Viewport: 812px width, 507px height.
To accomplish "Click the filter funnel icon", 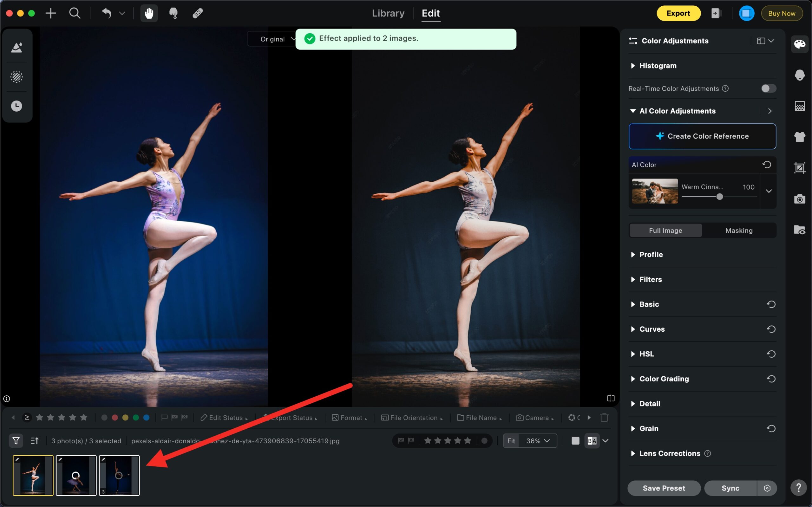I will (x=16, y=441).
